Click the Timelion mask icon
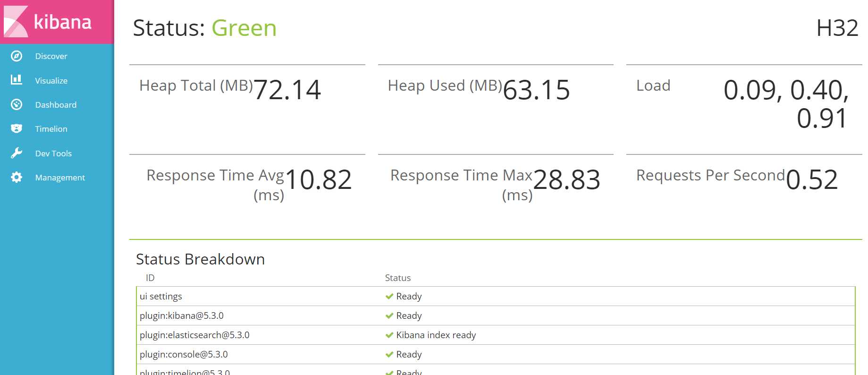868x375 pixels. click(17, 128)
